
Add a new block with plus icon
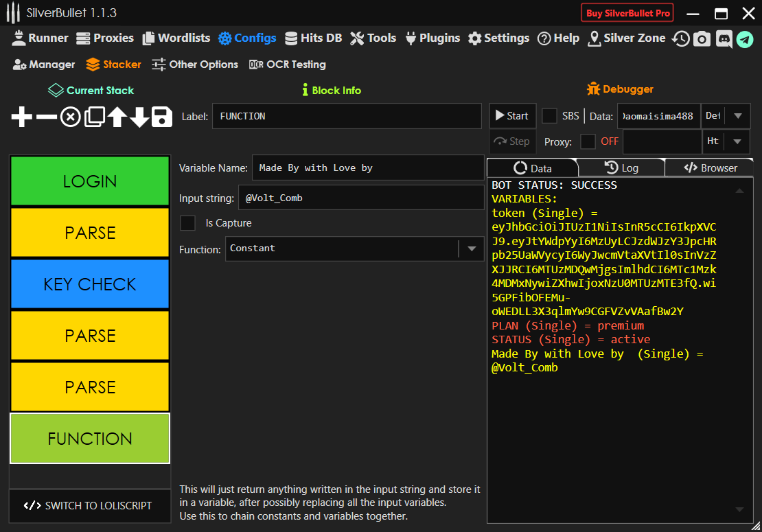click(x=22, y=117)
